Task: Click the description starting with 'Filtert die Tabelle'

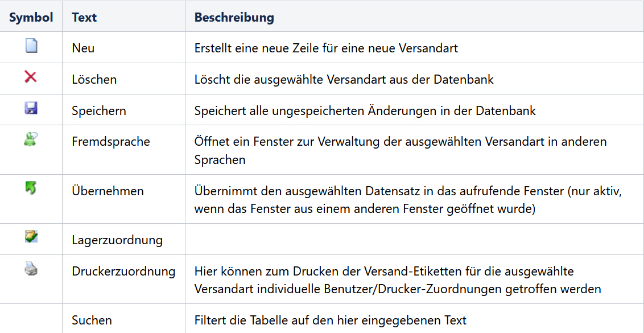Action: click(x=330, y=320)
